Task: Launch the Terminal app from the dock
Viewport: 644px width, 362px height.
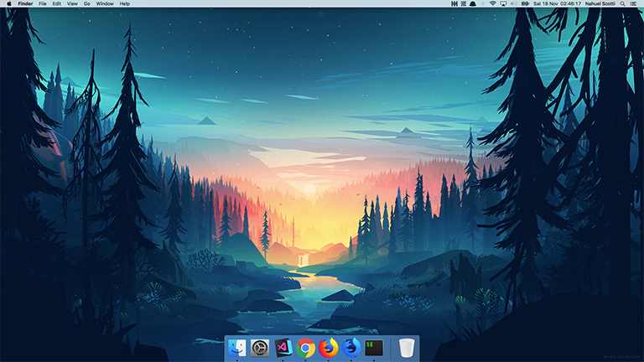Action: 374,348
